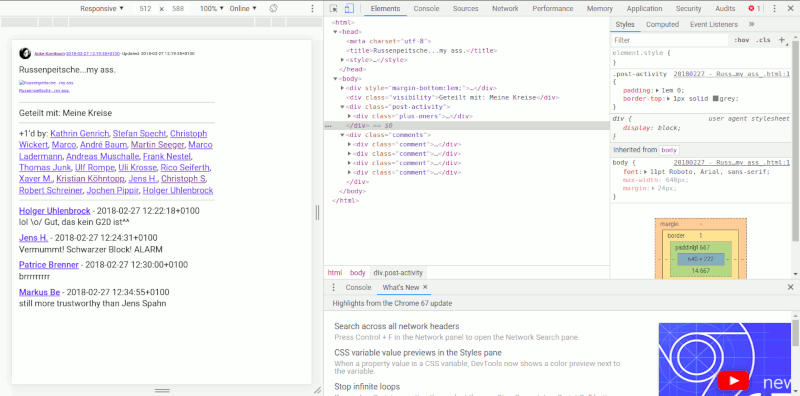The image size is (800, 396).
Task: Play the YouTube video thumbnail
Action: coord(733,381)
